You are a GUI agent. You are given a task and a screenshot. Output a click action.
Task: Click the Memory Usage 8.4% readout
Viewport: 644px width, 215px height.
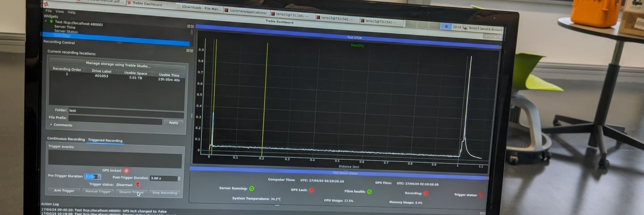(406, 202)
